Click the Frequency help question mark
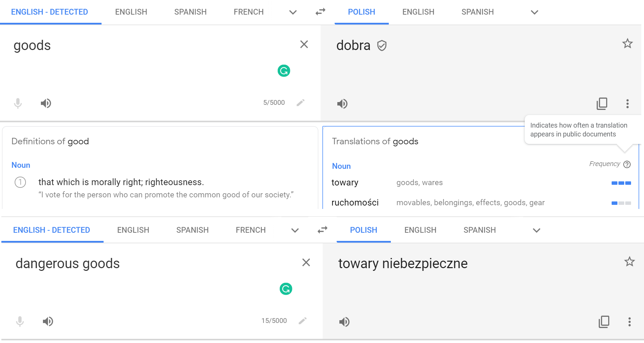Viewport: 644px width, 343px height. (x=627, y=164)
